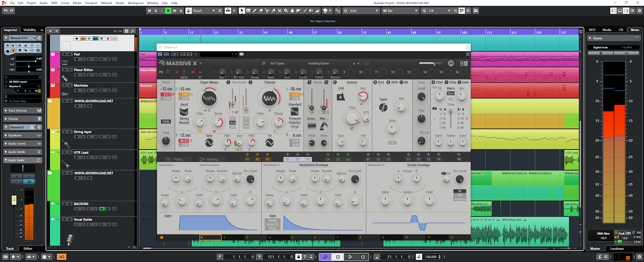
Task: Expand the Track Versions inspector section
Action: [x=23, y=110]
